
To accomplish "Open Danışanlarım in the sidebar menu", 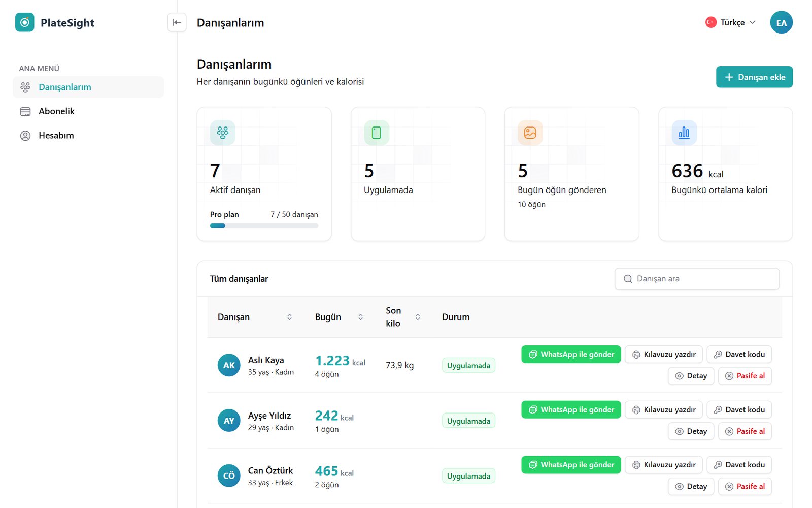I will (88, 87).
